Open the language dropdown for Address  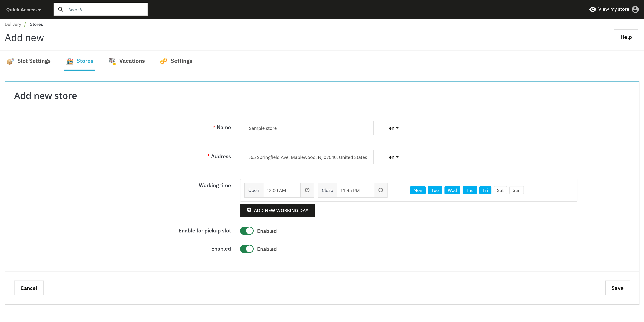tap(394, 157)
